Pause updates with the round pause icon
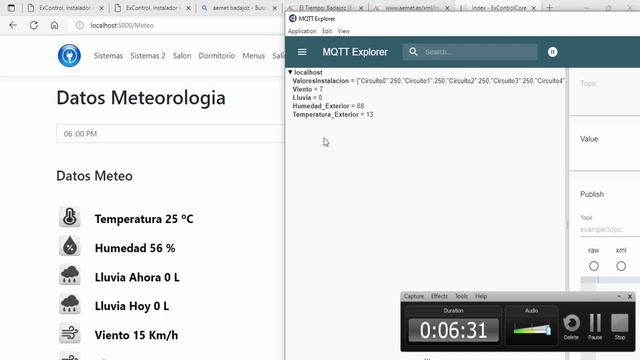Screen dimensions: 640x360 click(552, 52)
